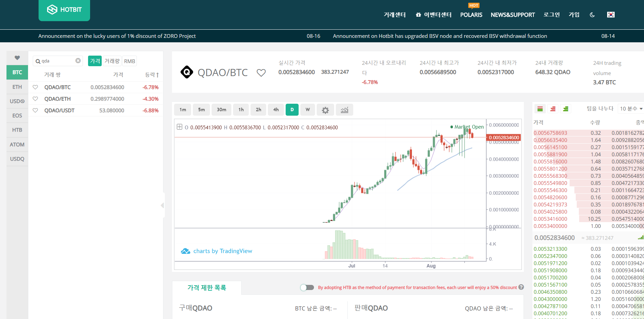Click 가입 sign-up link

pyautogui.click(x=574, y=15)
